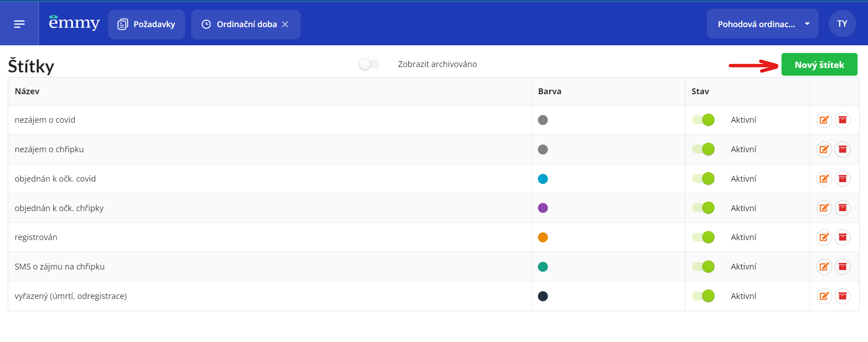Deactivate the 'nezájem o chřipku' status toggle

(703, 149)
